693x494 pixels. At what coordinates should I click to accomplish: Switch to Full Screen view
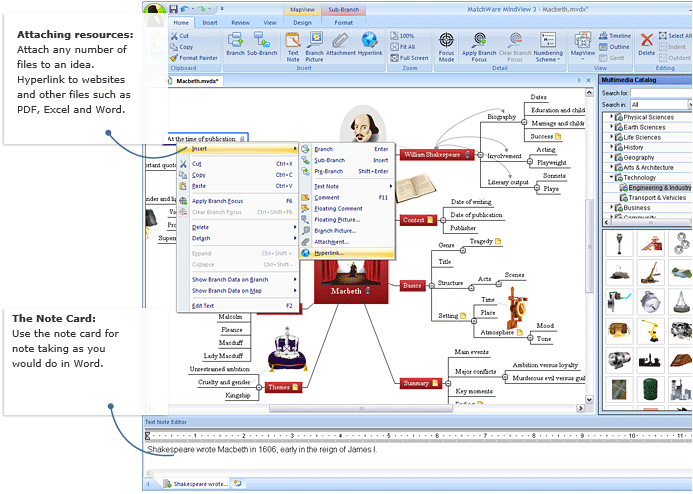409,58
